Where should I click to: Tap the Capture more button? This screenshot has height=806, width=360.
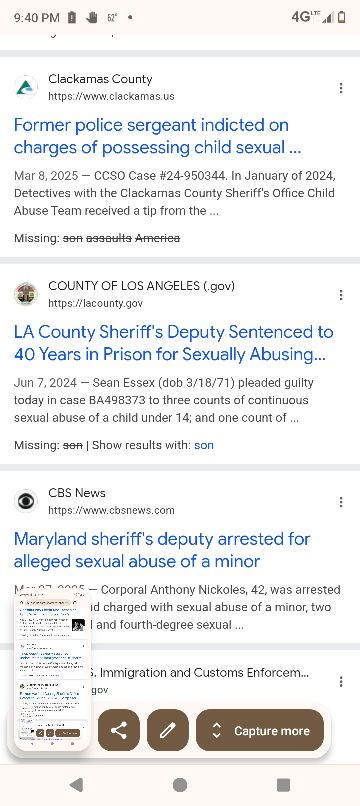coord(260,730)
